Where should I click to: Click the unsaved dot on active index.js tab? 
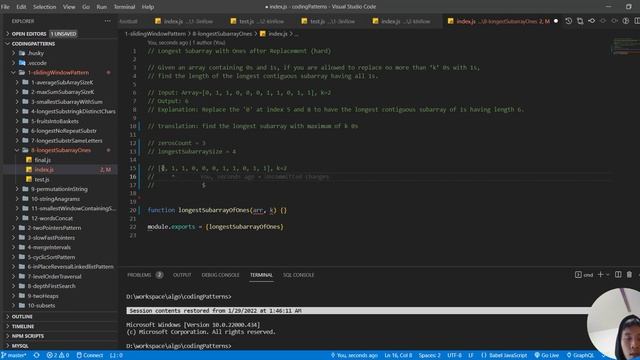click(x=556, y=21)
